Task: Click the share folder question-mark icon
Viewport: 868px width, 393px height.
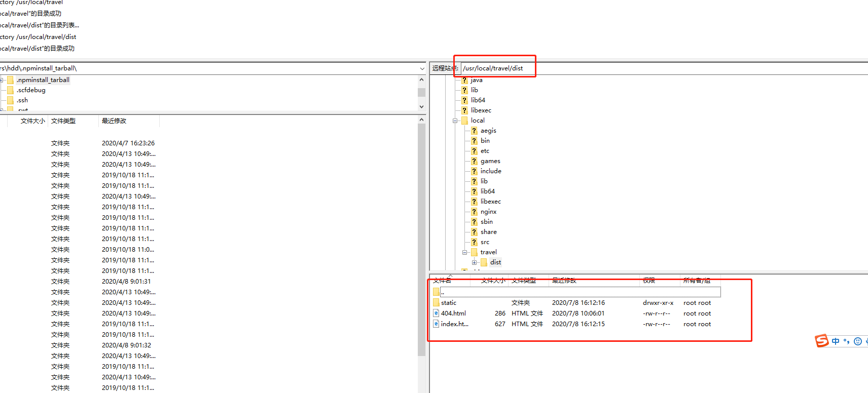Action: (474, 232)
